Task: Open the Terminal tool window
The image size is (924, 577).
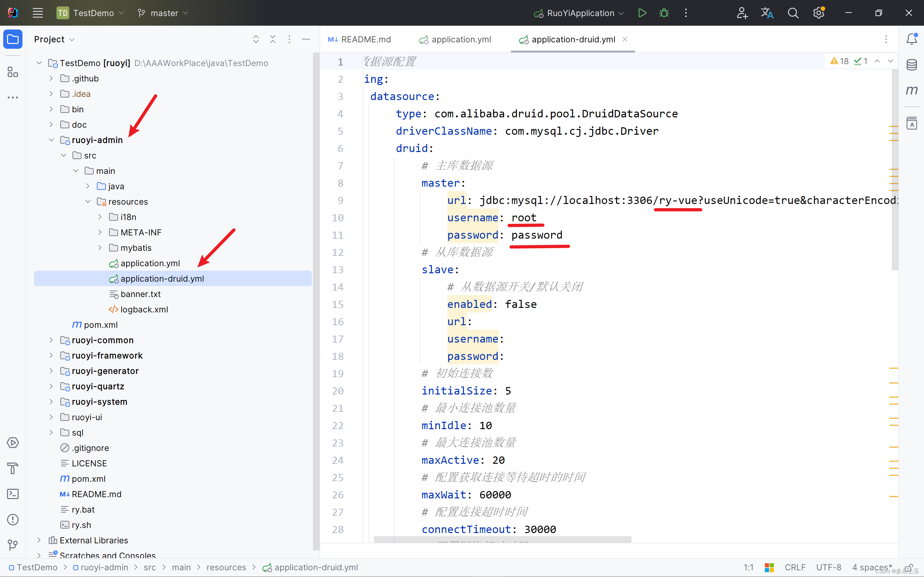Action: click(x=13, y=494)
